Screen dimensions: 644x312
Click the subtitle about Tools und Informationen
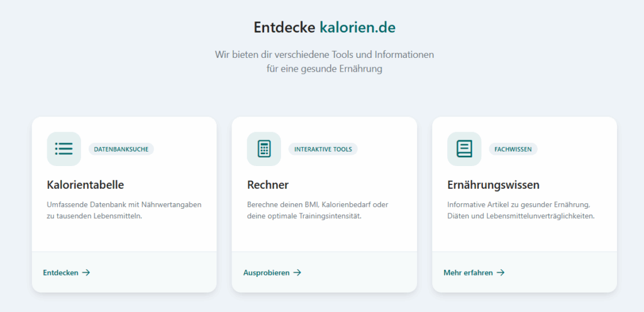[x=325, y=62]
